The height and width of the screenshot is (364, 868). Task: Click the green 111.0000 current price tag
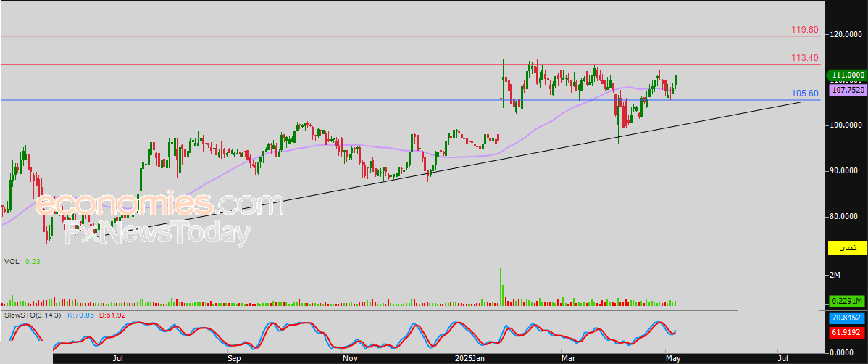click(846, 75)
